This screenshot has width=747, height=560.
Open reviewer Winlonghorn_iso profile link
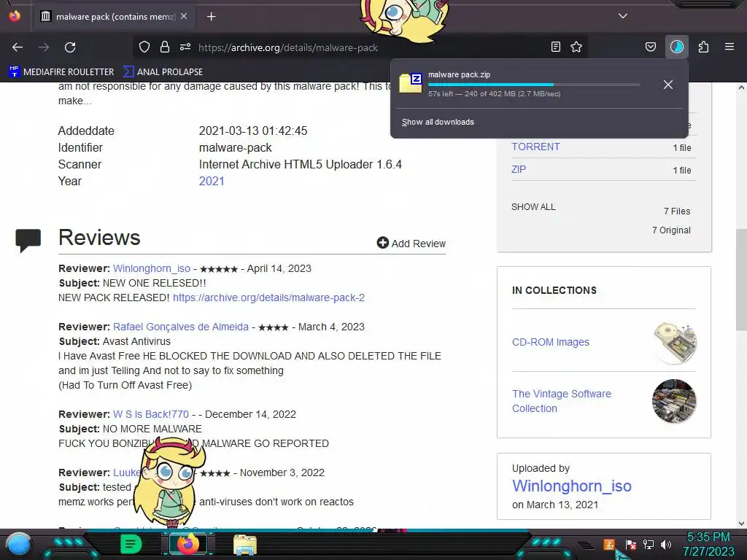[x=152, y=268]
